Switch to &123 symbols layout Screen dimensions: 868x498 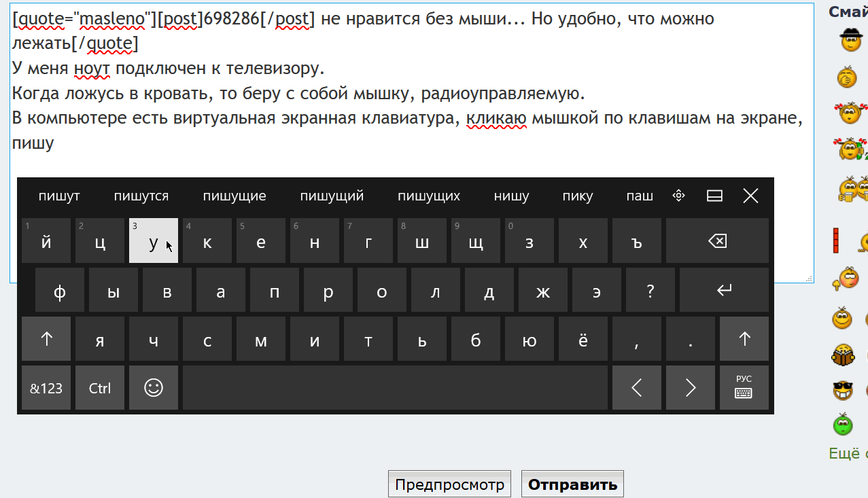(46, 388)
